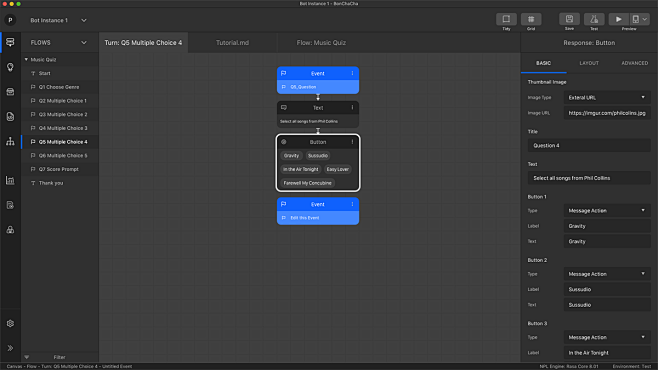
Task: Open Button 3 Type dropdown
Action: [x=607, y=337]
